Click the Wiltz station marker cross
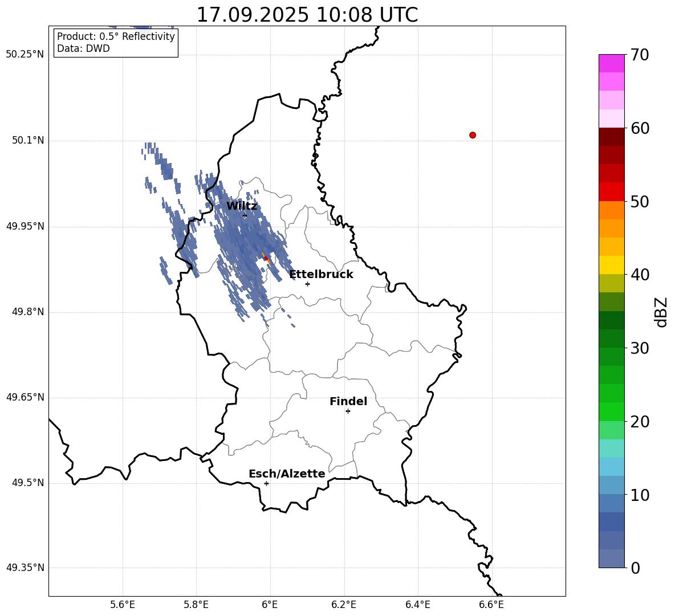675x616 pixels. (245, 216)
